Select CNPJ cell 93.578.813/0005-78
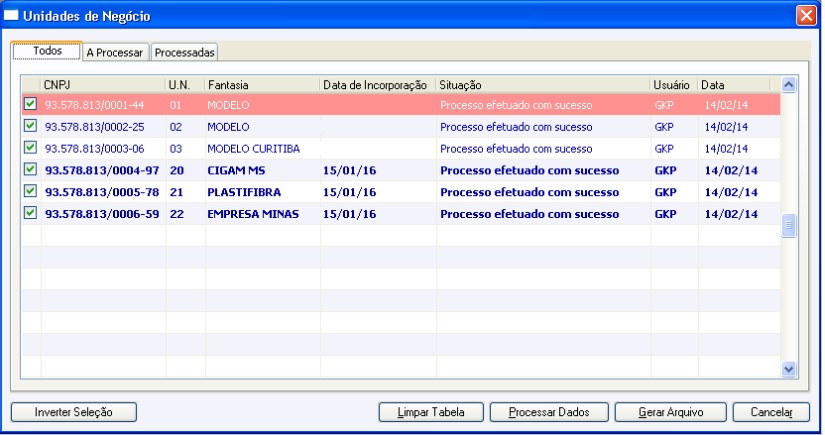The image size is (825, 435). click(x=102, y=192)
